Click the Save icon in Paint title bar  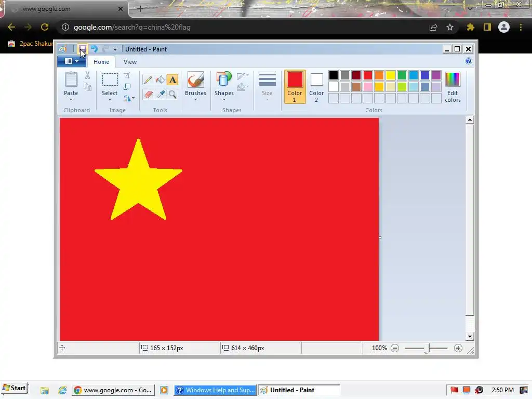point(82,49)
